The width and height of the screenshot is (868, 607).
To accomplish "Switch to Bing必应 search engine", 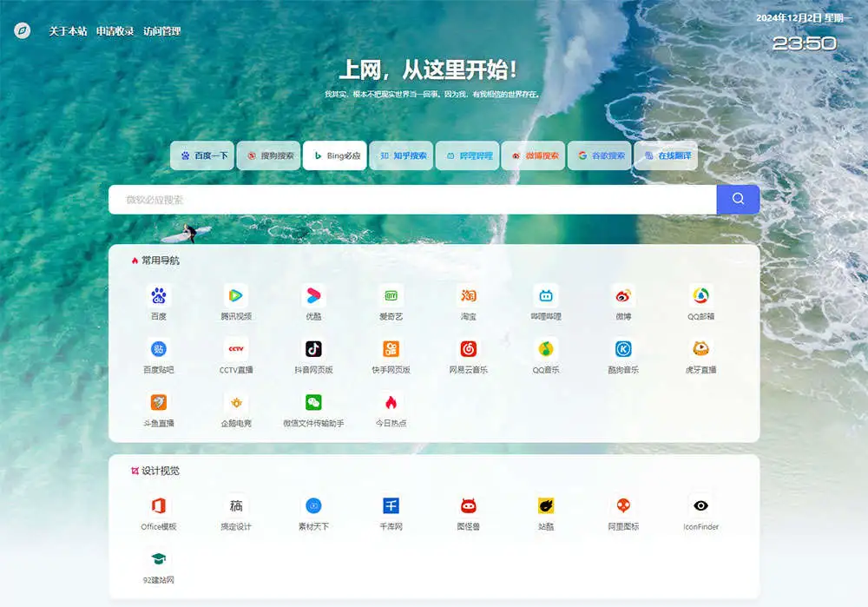I will (335, 156).
